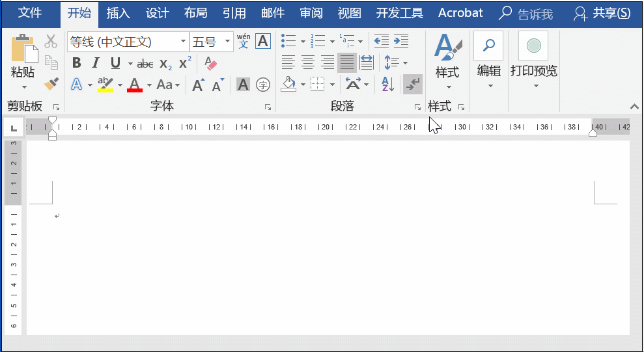The width and height of the screenshot is (644, 352).
Task: Switch to the 布局 tab
Action: (x=196, y=13)
